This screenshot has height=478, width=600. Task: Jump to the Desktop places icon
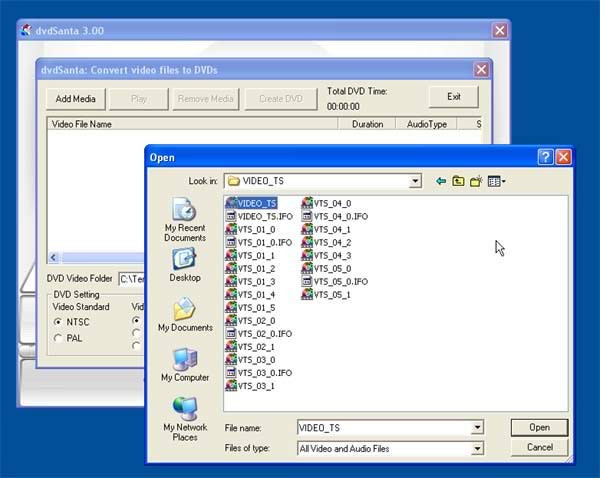185,265
